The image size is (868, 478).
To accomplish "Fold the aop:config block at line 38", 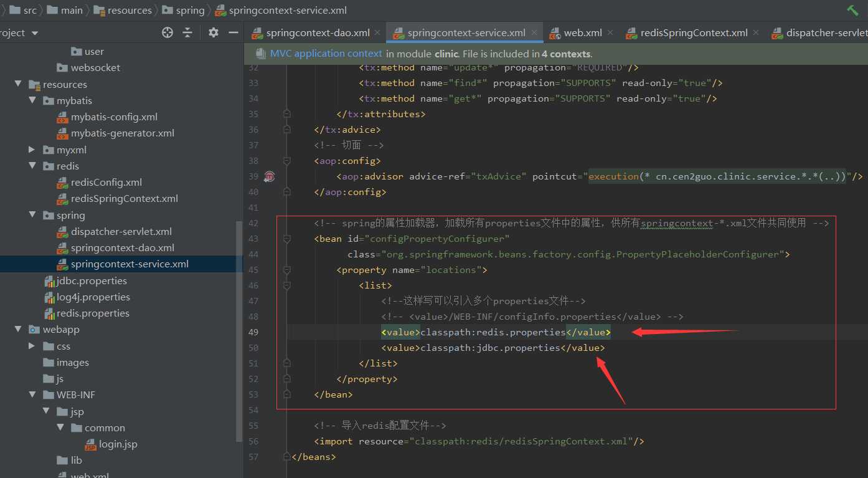I will [x=286, y=161].
